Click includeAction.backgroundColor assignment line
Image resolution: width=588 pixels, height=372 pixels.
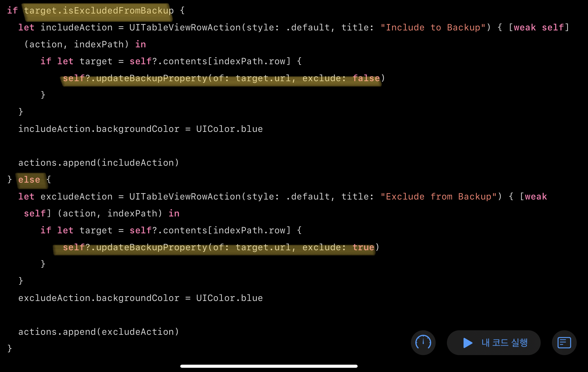(140, 129)
